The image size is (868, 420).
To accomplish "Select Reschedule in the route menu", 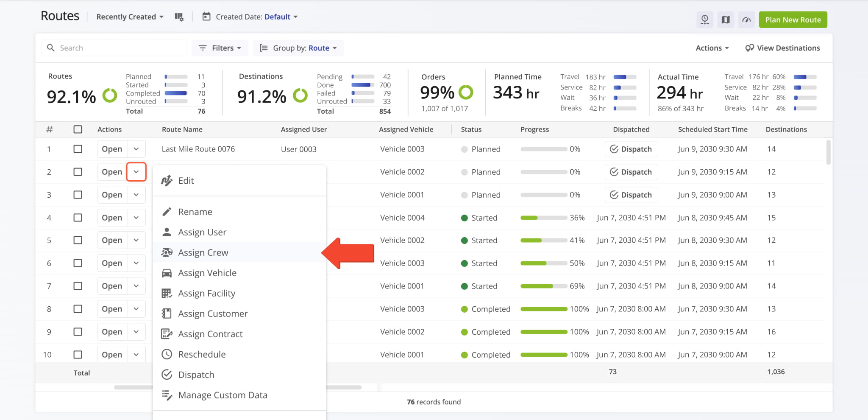I will click(202, 354).
